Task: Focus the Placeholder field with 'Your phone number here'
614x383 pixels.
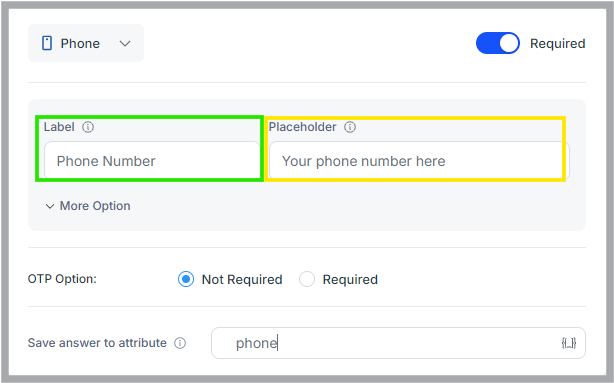Action: point(419,161)
